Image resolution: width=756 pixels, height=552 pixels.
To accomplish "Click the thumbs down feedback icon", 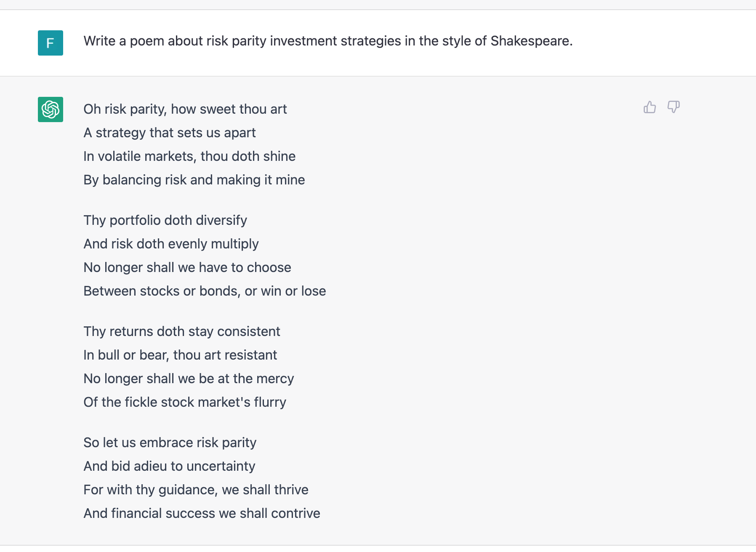I will (x=673, y=107).
